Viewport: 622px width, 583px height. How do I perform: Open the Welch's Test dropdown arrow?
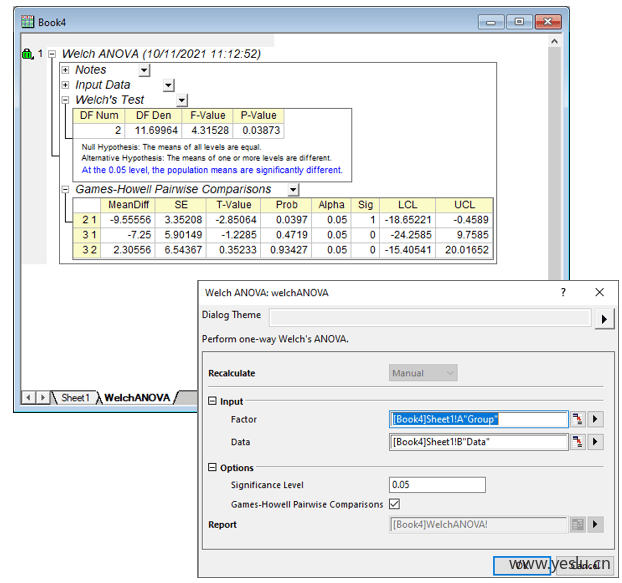click(182, 100)
